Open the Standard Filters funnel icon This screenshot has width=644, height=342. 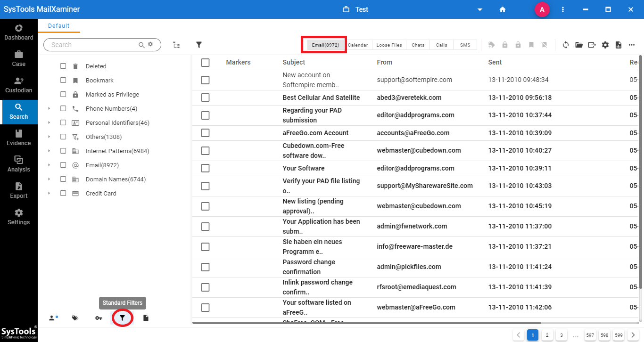(122, 318)
